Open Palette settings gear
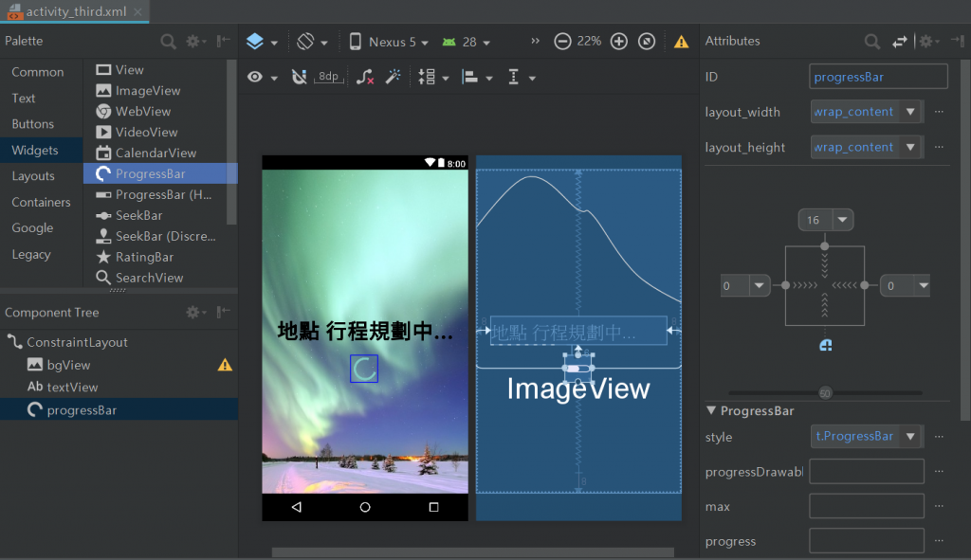The height and width of the screenshot is (560, 971). pos(195,42)
